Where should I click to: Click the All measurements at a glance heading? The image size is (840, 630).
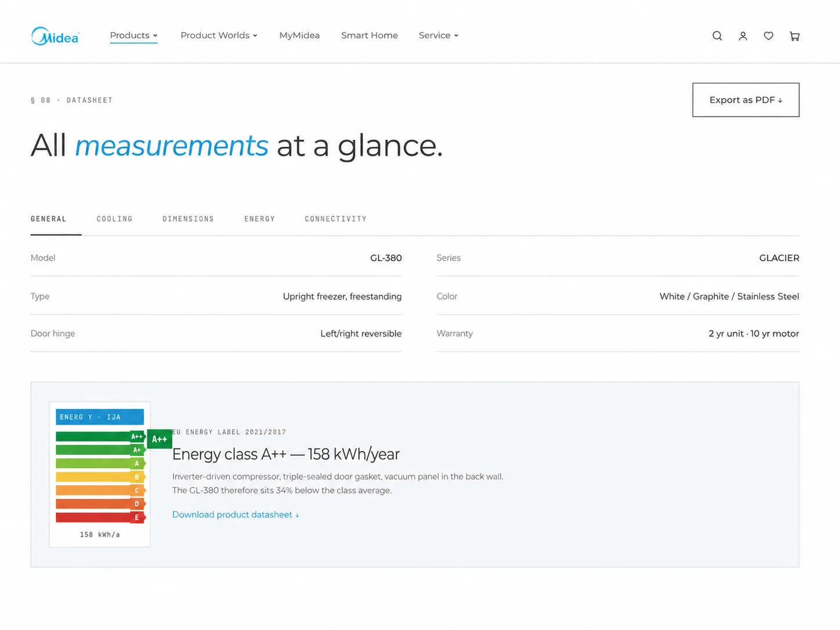pos(237,146)
